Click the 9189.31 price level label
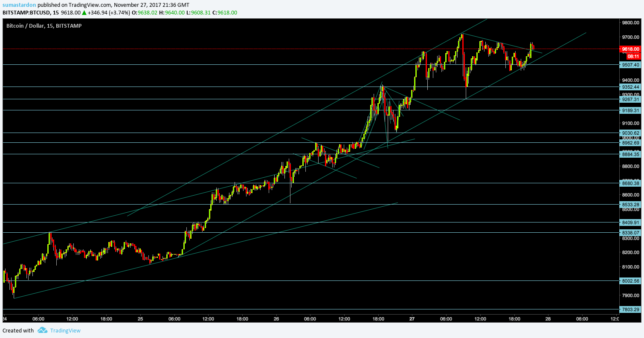Viewport: 644px width, 338px height. tap(630, 110)
